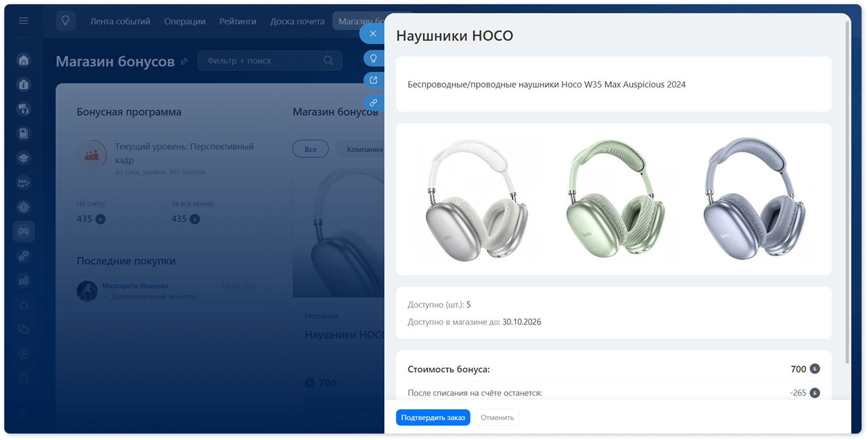Open the hamburger menu icon

pyautogui.click(x=23, y=21)
